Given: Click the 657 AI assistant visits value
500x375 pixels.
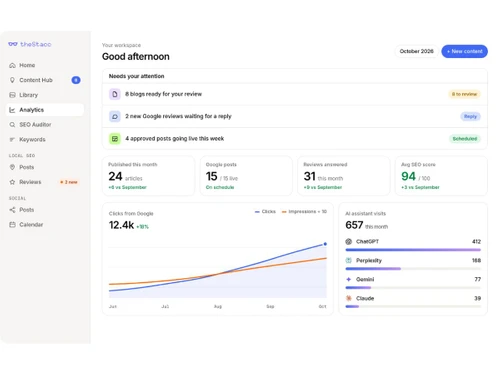Looking at the screenshot, I should pos(354,225).
